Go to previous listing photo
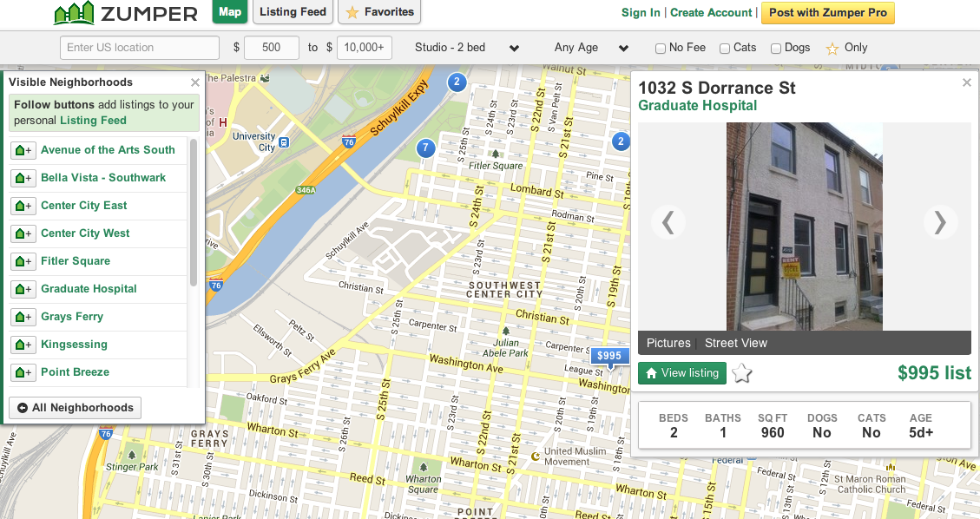980x519 pixels. click(x=668, y=223)
